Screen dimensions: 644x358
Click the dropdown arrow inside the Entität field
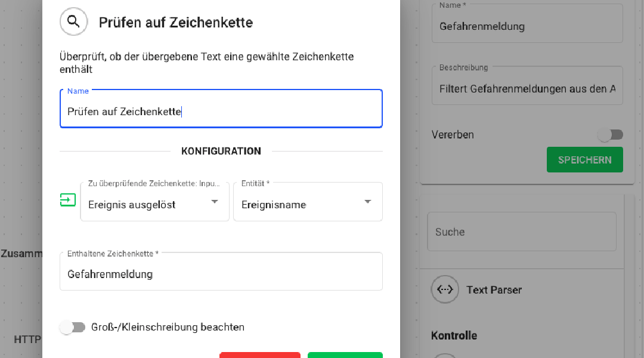(368, 202)
